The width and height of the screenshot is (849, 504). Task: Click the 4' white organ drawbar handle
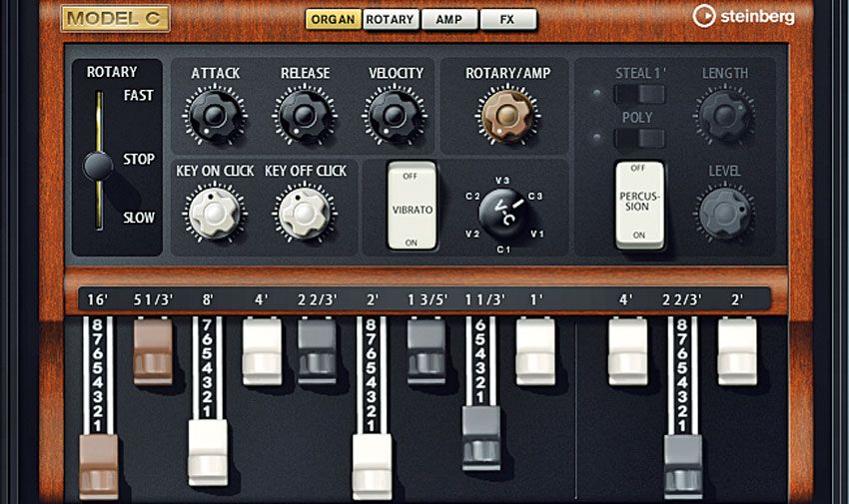[x=262, y=352]
